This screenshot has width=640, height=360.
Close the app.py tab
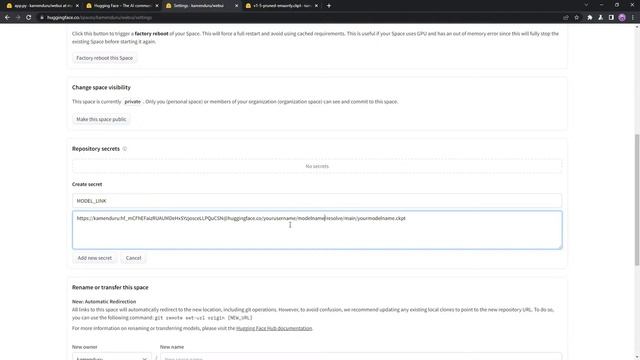click(x=77, y=6)
